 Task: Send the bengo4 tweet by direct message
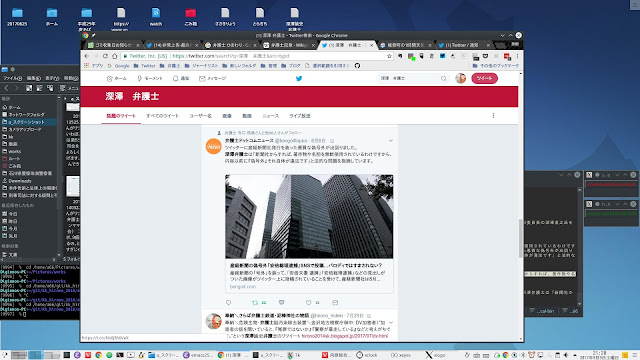tap(335, 302)
